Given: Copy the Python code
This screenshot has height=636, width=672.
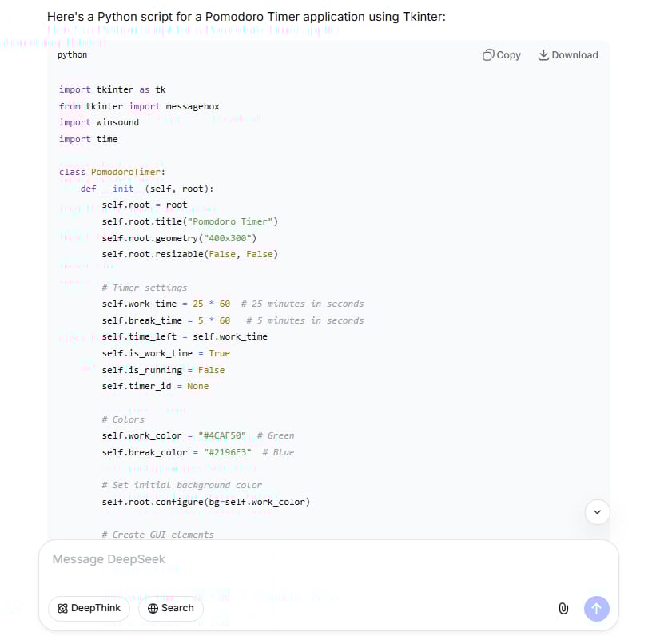Looking at the screenshot, I should tap(501, 54).
